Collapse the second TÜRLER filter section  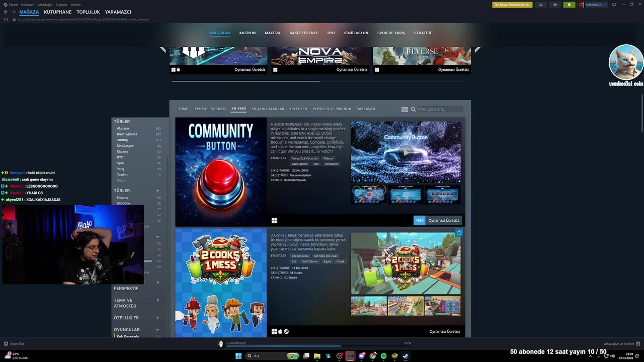click(157, 191)
